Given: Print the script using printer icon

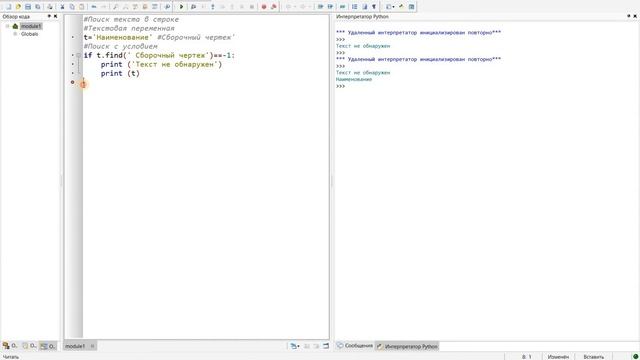Looking at the screenshot, I should click(50, 7).
